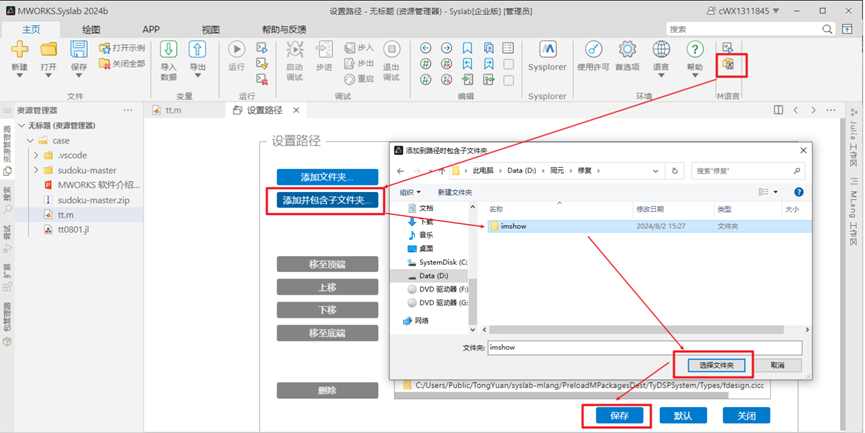Click the next bookmark icon
Viewport: 865px width, 433px height.
[x=489, y=64]
